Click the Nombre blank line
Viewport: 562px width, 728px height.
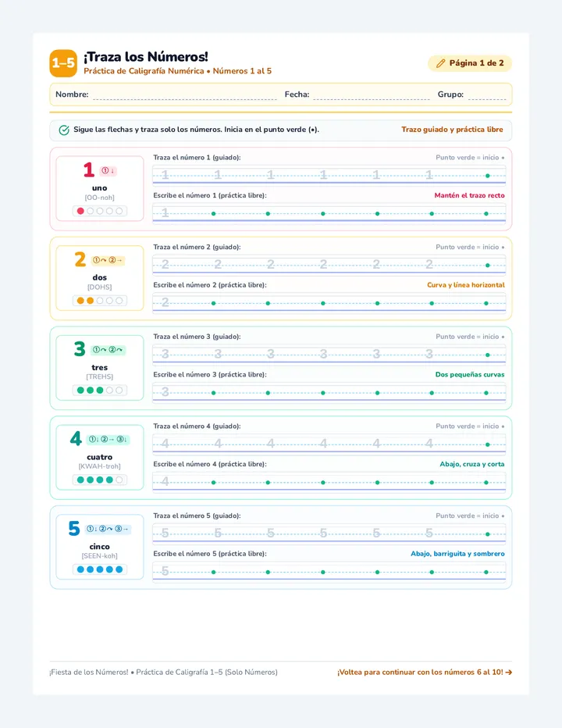coord(184,95)
